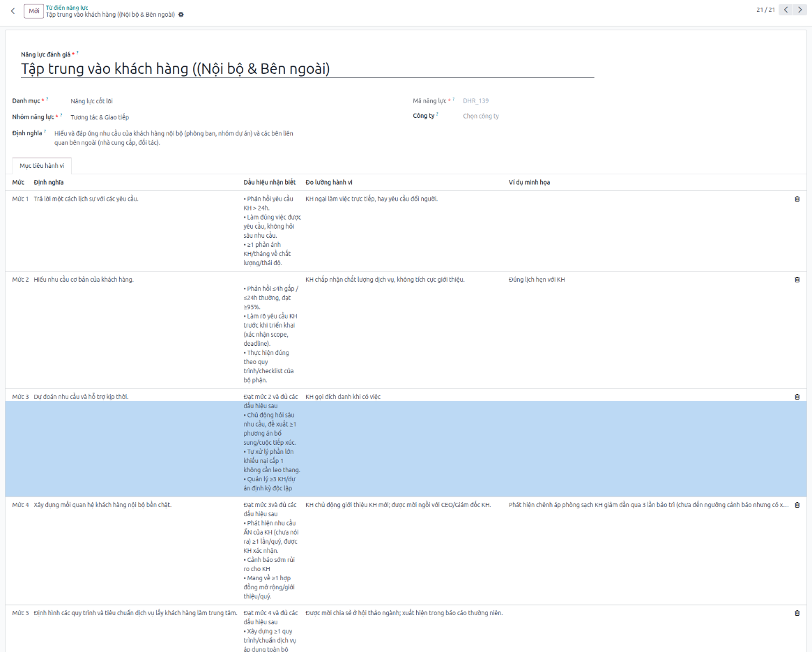Click the Mức 3 level cell

click(20, 397)
